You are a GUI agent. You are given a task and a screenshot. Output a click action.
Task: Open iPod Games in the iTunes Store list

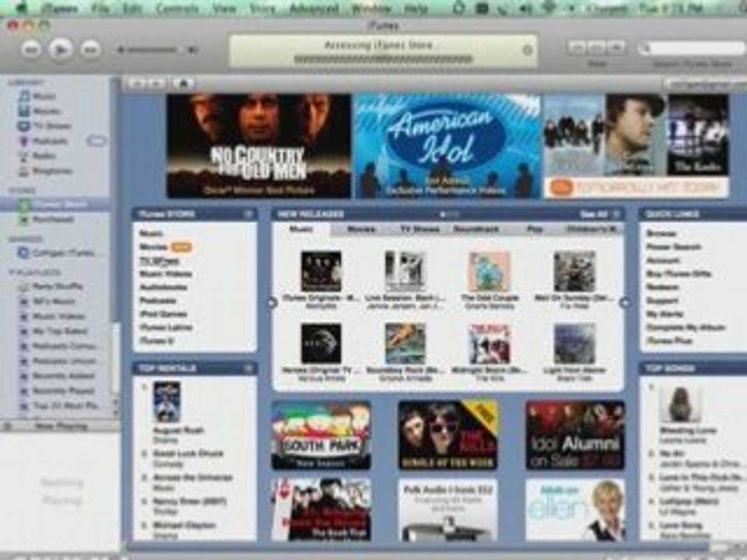pos(163,314)
